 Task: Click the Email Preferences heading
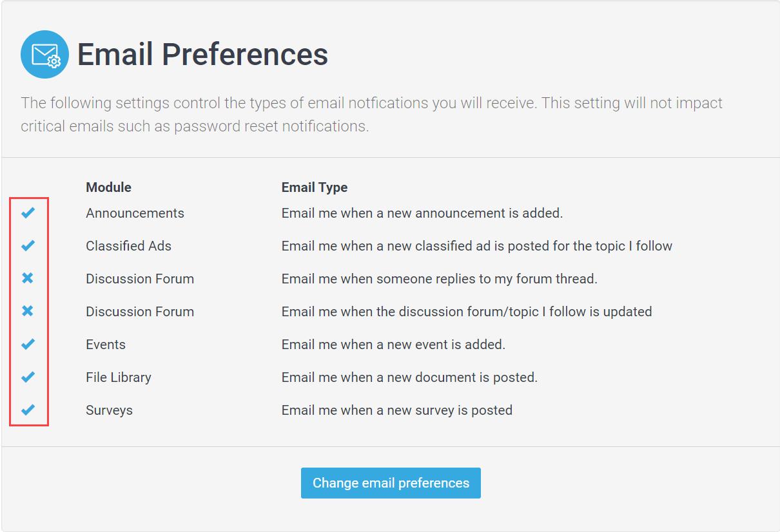coord(202,54)
